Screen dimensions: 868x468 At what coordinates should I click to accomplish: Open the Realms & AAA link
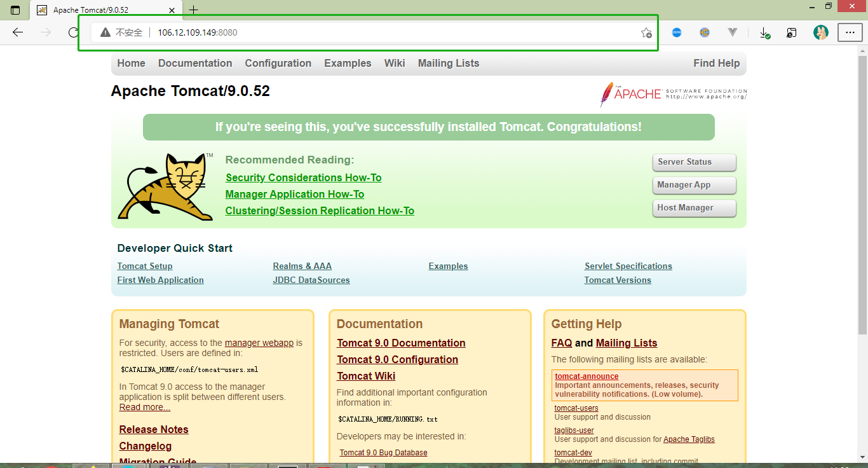302,266
